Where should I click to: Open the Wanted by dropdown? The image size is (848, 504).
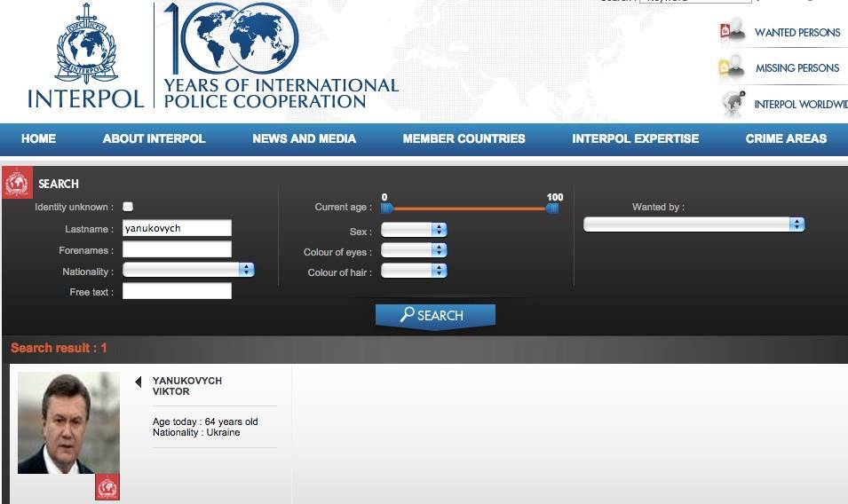(x=693, y=224)
